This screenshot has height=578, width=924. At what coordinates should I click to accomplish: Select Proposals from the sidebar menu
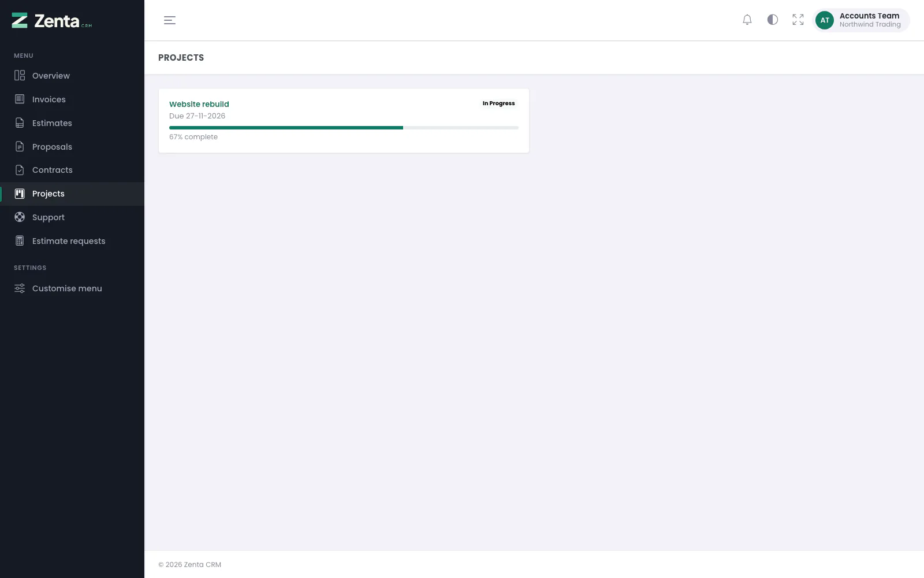tap(72, 147)
